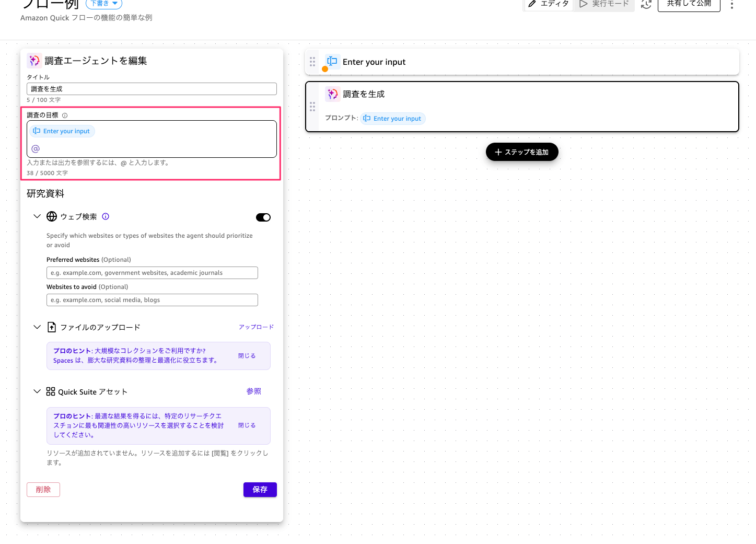Click the アップロード link
756x544 pixels.
tap(256, 327)
